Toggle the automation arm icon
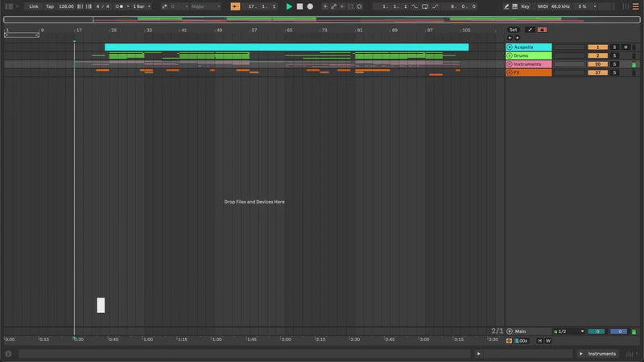 coord(333,6)
